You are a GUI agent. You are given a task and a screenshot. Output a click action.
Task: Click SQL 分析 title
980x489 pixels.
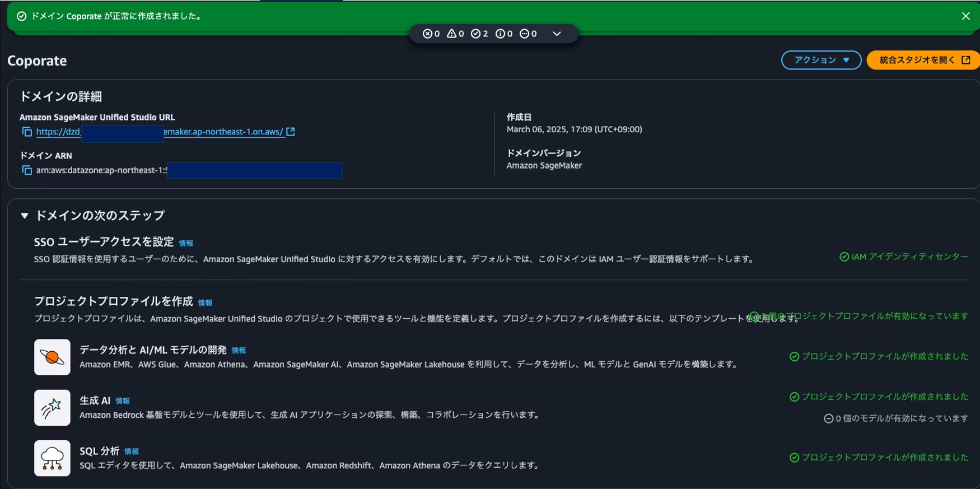(99, 451)
